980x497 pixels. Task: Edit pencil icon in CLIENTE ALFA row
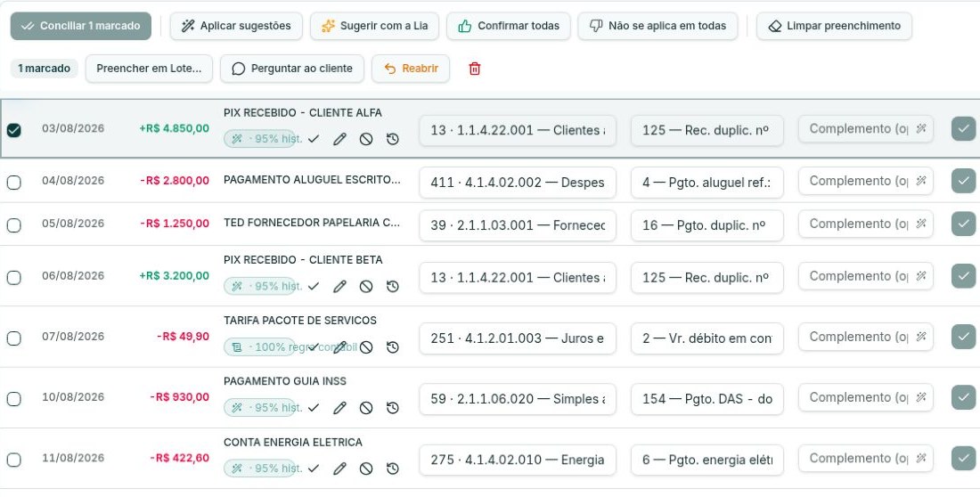[339, 139]
